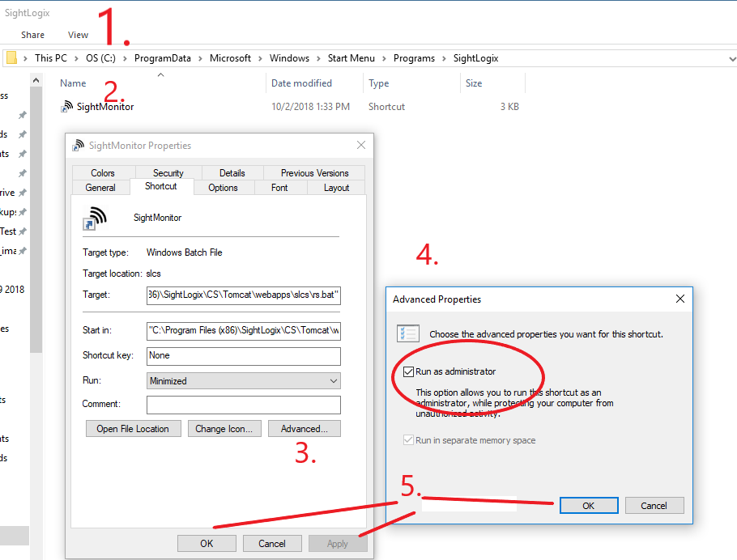Click Cancel in Advanced Properties dialog
This screenshot has width=737, height=560.
(x=654, y=506)
